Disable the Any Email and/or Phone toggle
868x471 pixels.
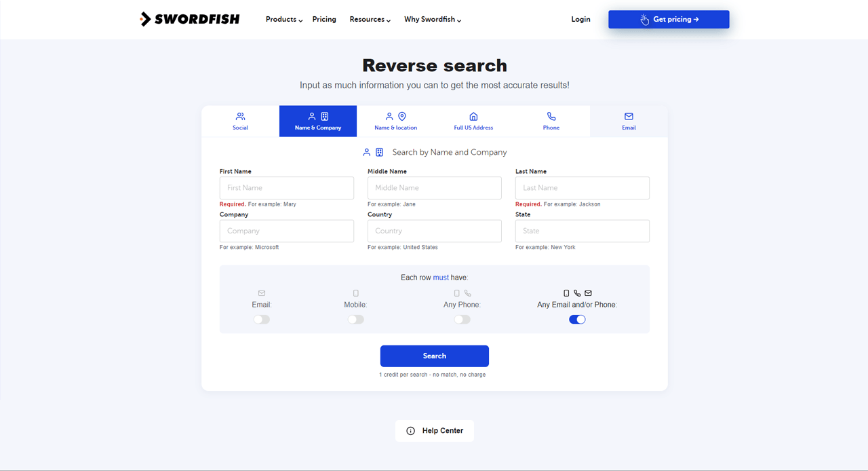pos(577,319)
